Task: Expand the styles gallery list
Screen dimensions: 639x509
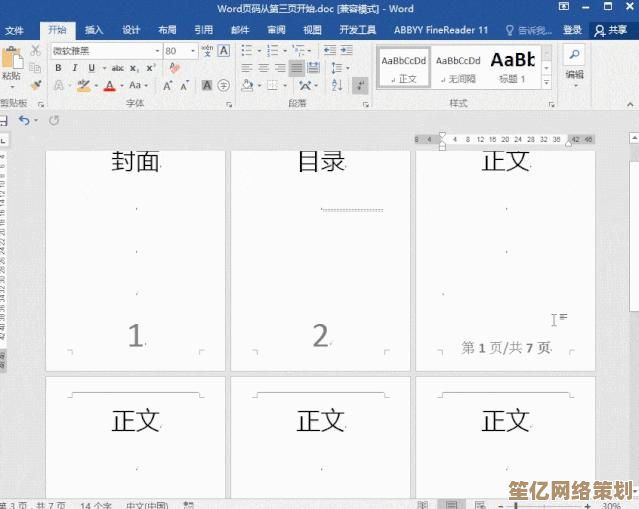Action: click(545, 82)
